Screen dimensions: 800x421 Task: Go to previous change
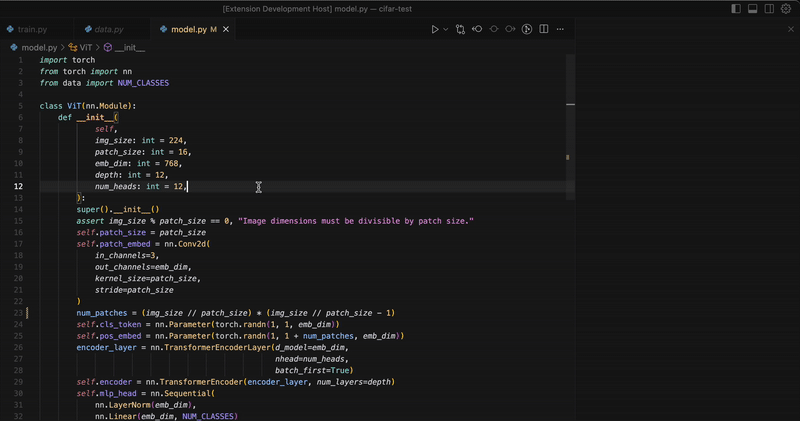(x=477, y=29)
